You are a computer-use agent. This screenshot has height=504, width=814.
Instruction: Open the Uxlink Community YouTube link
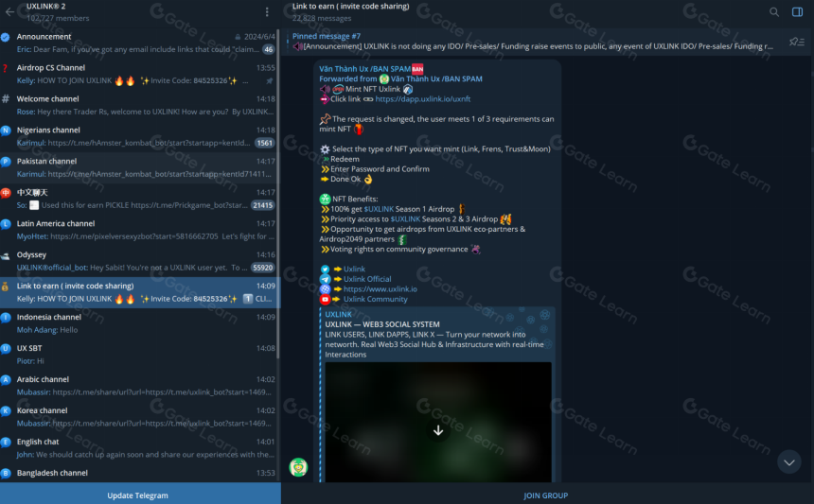click(x=376, y=299)
